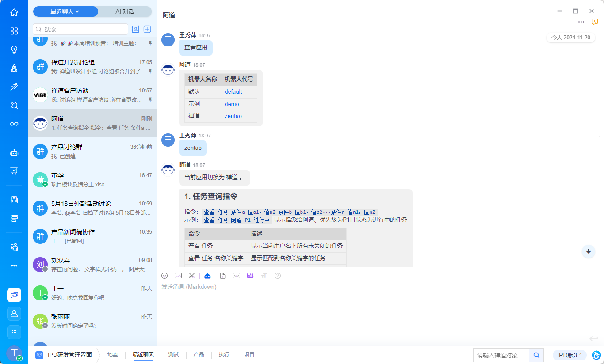Click the IPD版3.1 version button

[x=570, y=355]
